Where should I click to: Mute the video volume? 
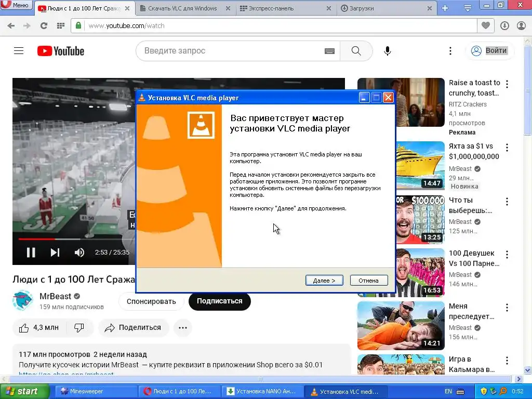(79, 252)
